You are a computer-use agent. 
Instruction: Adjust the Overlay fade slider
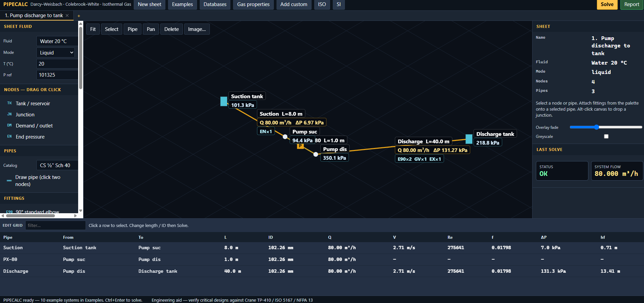pyautogui.click(x=606, y=127)
